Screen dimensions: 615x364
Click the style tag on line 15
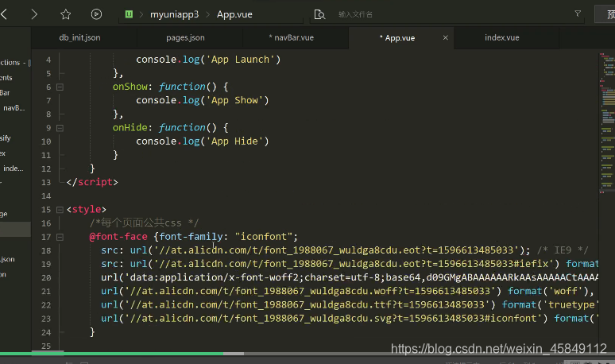point(87,210)
